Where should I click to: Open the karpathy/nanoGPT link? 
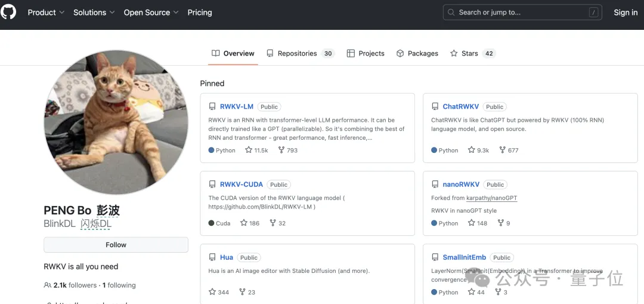point(492,198)
